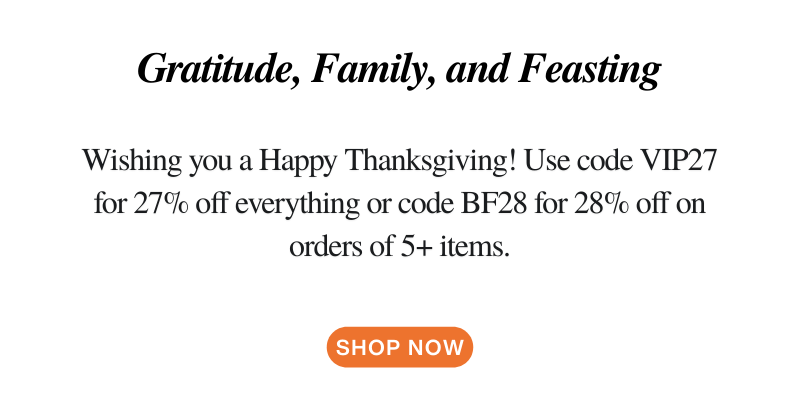Click the word and in the heading
Screen dimensions: 800x400
477,69
